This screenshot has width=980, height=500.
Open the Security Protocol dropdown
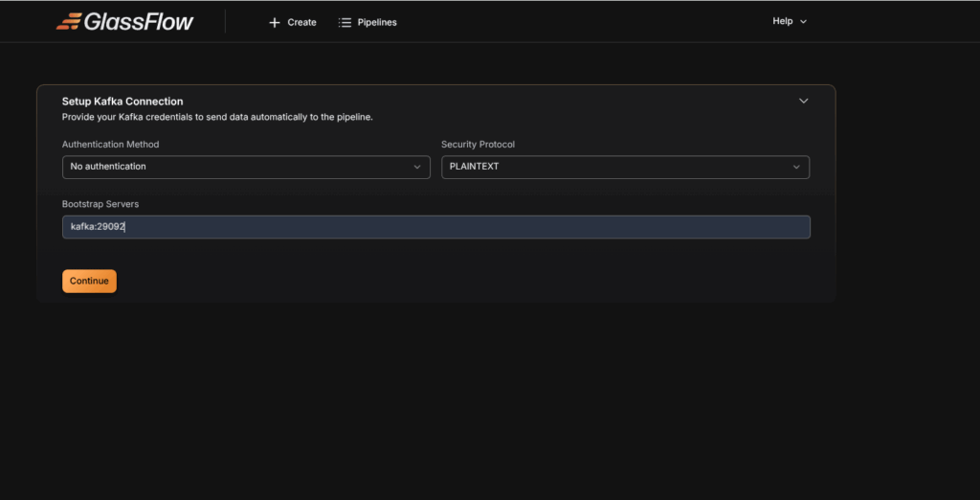coord(624,167)
